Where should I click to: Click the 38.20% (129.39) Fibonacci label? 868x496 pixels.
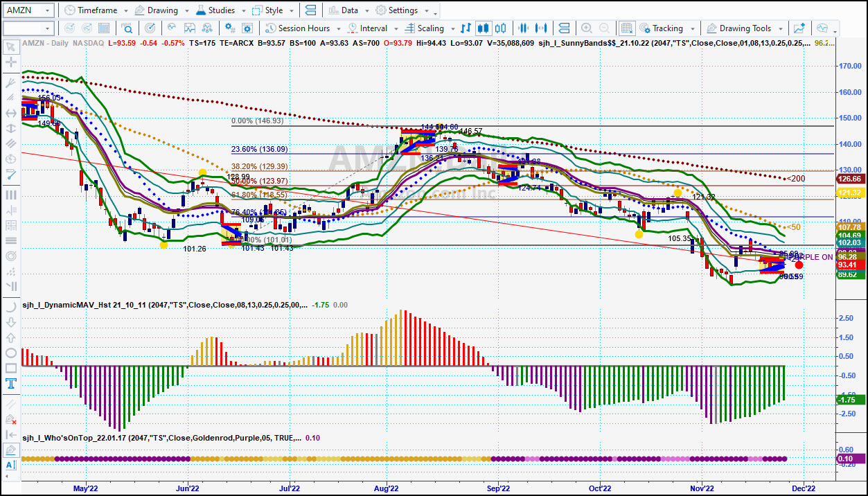pos(259,167)
